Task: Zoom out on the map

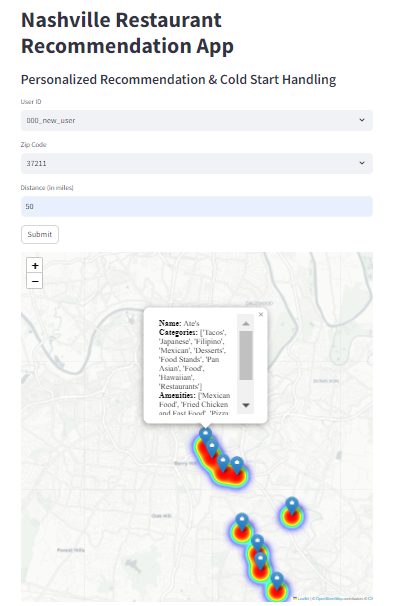Action: [x=34, y=281]
